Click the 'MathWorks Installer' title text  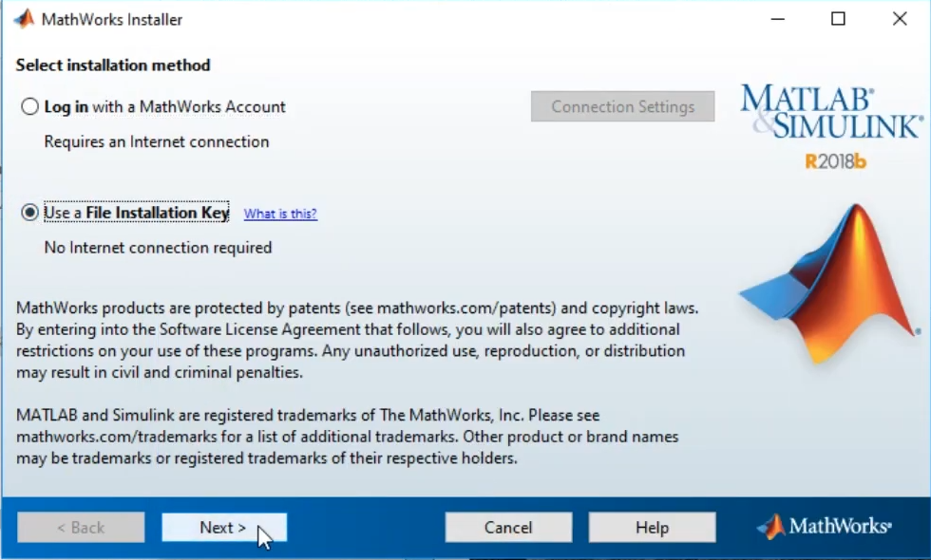click(112, 19)
